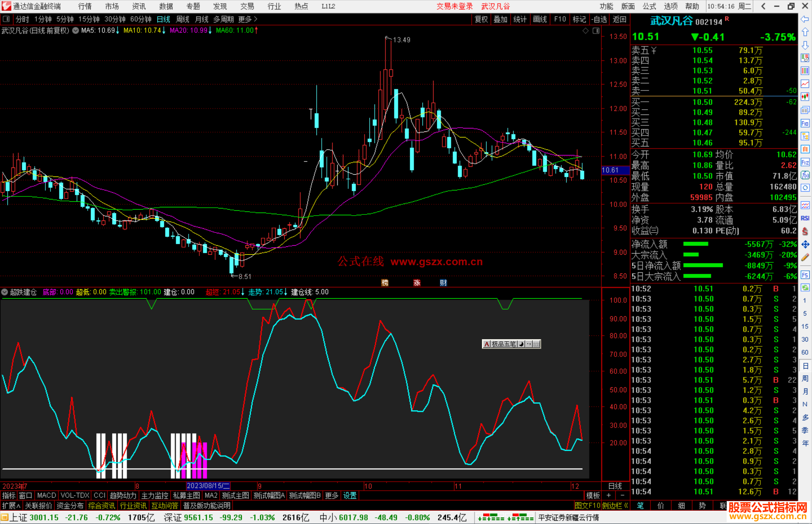The height and width of the screenshot is (524, 812).
Task: Select the pencil drawing tool icon
Action: (805, 257)
